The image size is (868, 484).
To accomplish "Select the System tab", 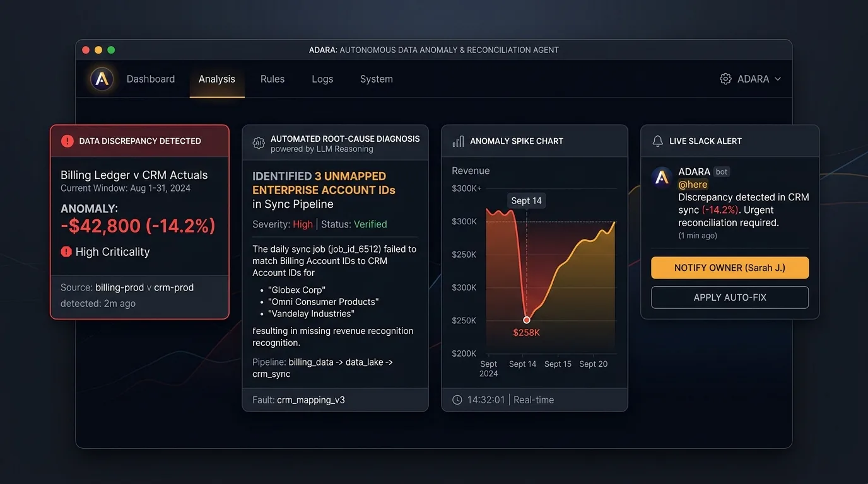I will tap(377, 79).
